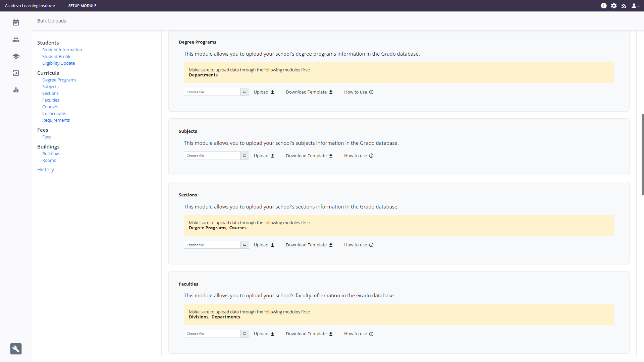Image resolution: width=644 pixels, height=362 pixels.
Task: Click the info circle icon in top bar
Action: tap(603, 6)
